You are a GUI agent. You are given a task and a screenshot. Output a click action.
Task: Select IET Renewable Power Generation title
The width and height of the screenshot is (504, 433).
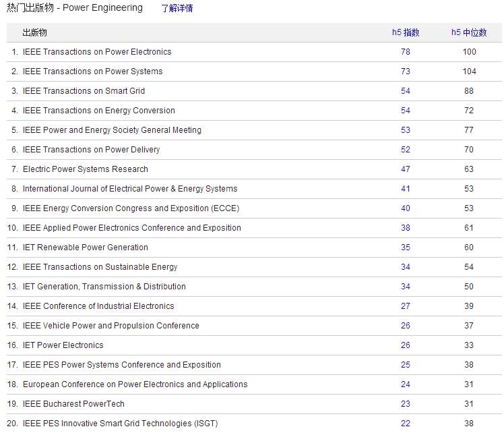[86, 248]
